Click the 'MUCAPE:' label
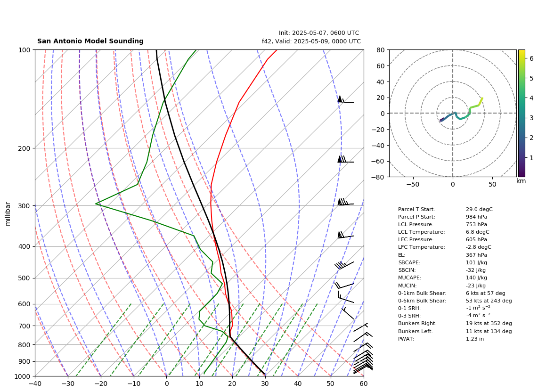 pos(410,278)
